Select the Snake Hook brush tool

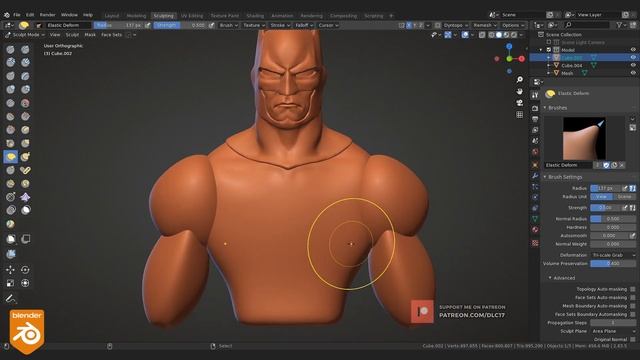(25, 157)
